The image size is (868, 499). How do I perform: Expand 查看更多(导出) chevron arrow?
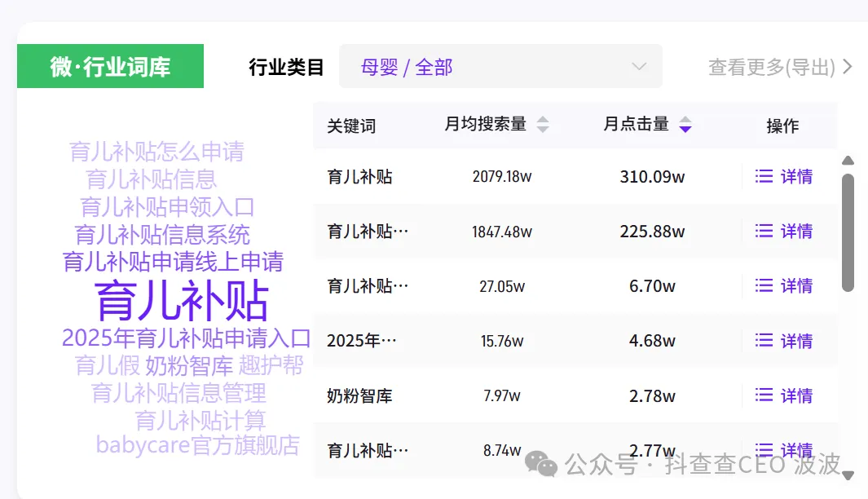click(x=848, y=67)
